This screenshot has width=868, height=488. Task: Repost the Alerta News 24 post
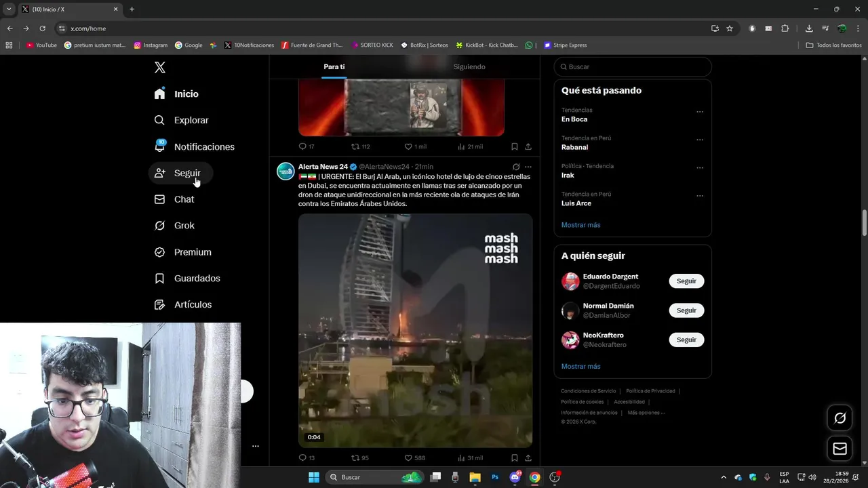(x=359, y=458)
